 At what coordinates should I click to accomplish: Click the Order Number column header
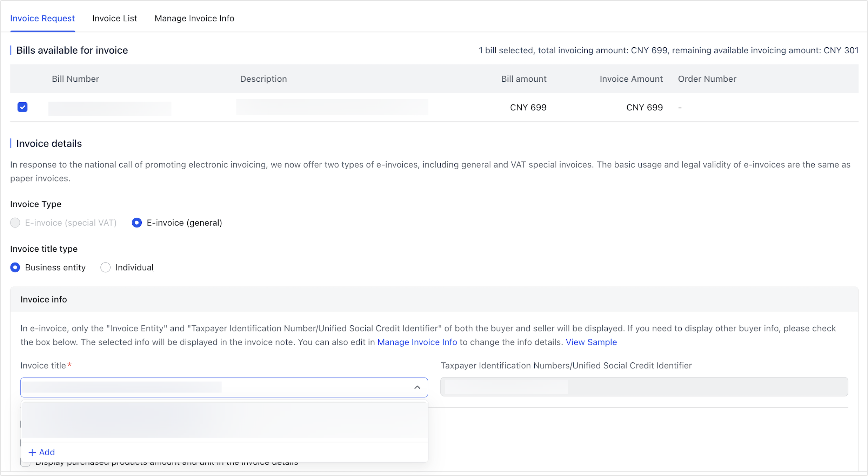point(707,79)
